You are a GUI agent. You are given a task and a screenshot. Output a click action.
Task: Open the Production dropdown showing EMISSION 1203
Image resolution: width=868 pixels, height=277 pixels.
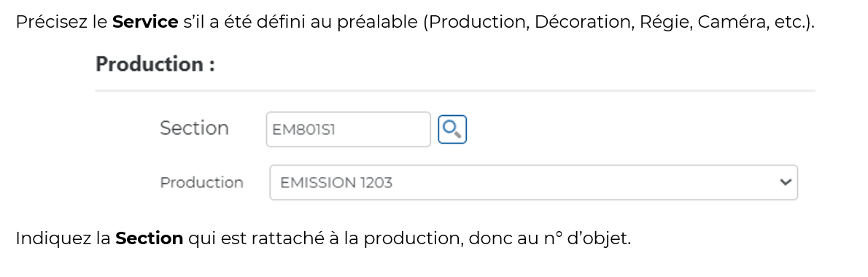point(534,182)
